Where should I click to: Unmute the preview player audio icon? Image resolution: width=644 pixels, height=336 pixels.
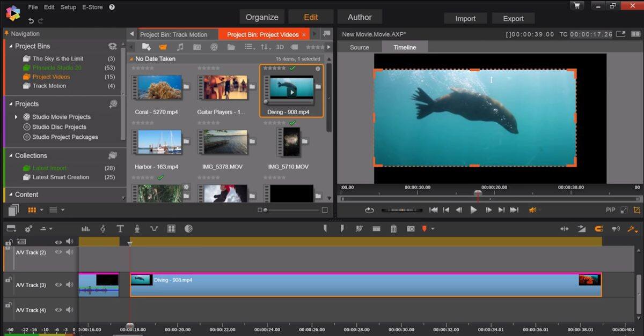tap(533, 210)
